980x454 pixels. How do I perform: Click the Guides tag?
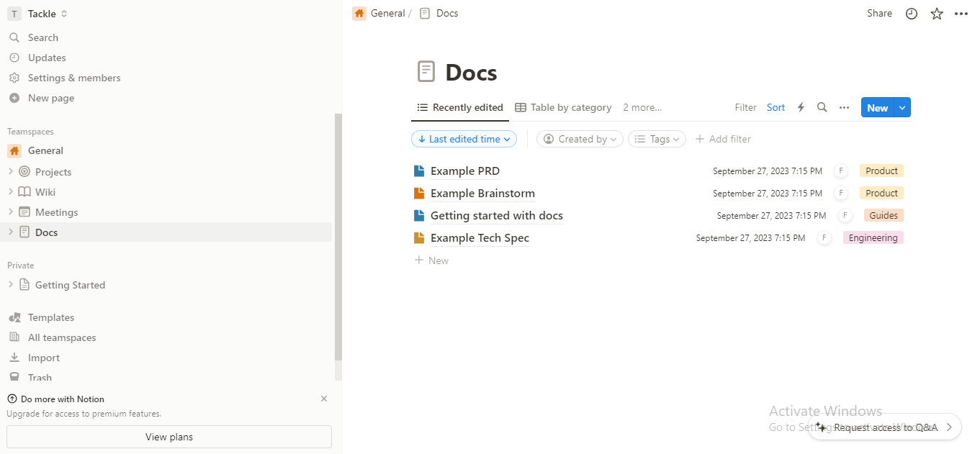pyautogui.click(x=884, y=216)
